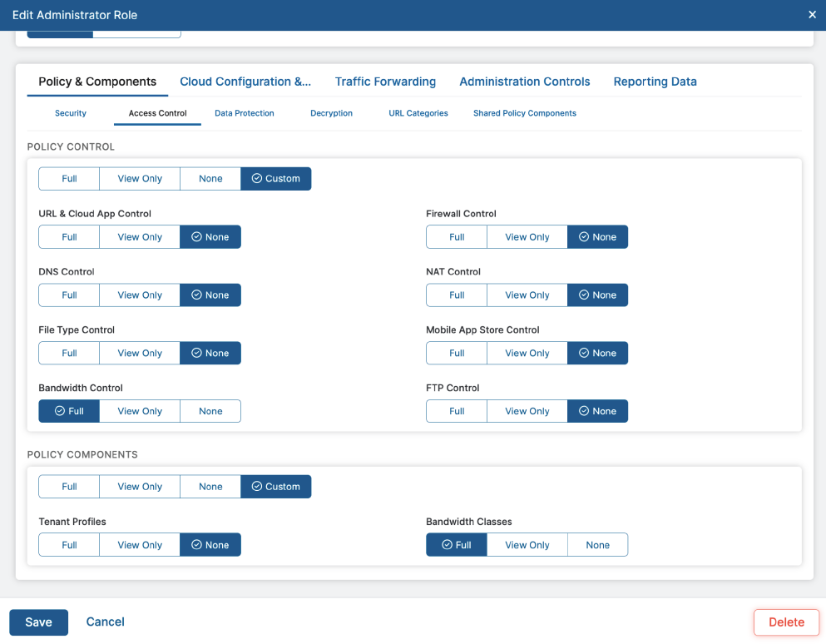Set Bandwidth Classes to None

(597, 545)
